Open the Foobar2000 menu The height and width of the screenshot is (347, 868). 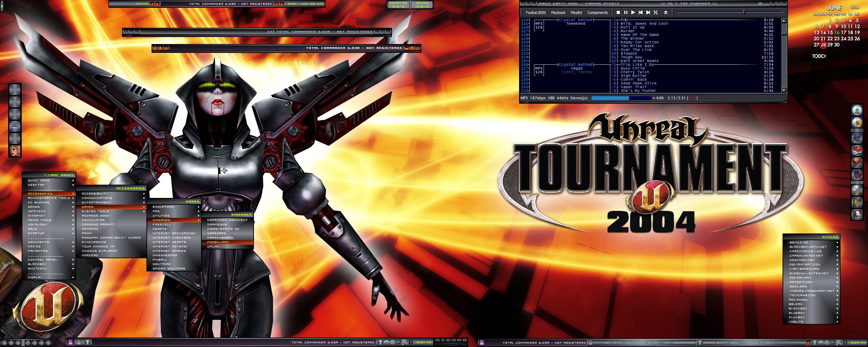click(x=536, y=13)
